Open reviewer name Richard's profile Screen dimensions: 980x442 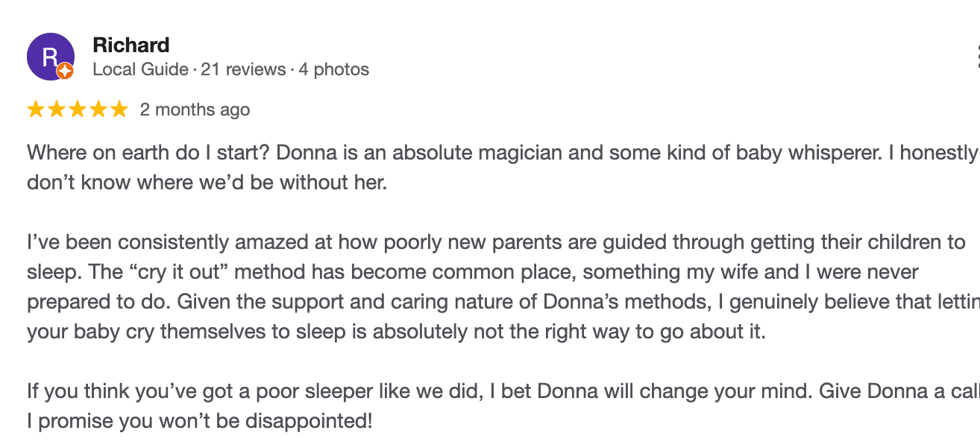(131, 45)
